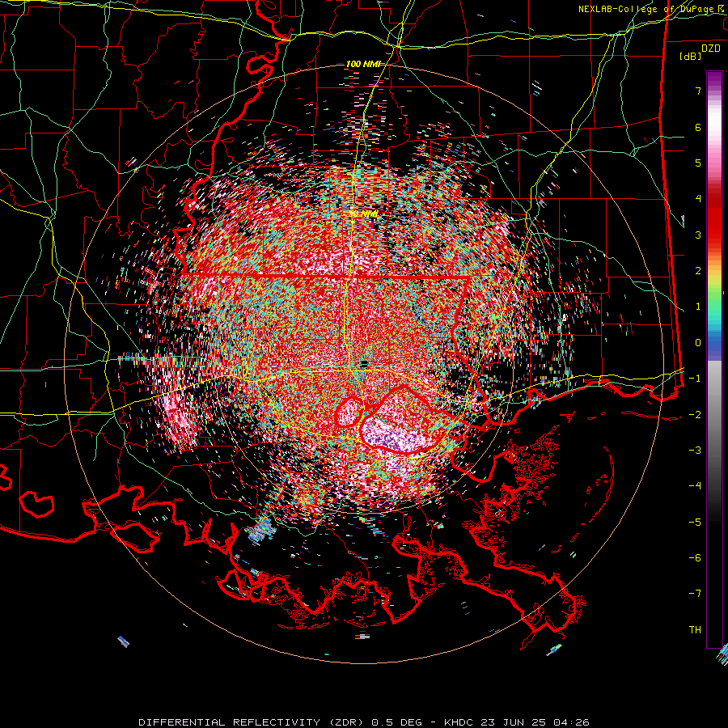This screenshot has width=728, height=728.
Task: Click inside the small lake outline west of large lake
Action: point(349,413)
